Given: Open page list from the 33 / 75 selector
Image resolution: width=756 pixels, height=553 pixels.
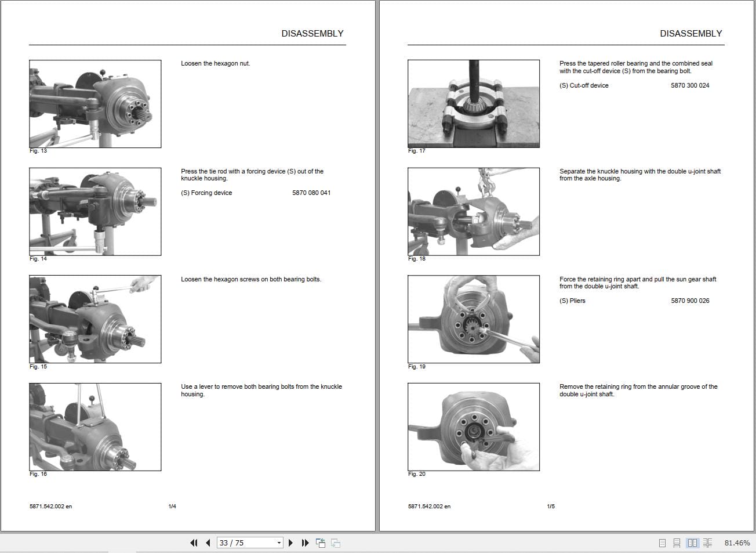Looking at the screenshot, I should [249, 543].
